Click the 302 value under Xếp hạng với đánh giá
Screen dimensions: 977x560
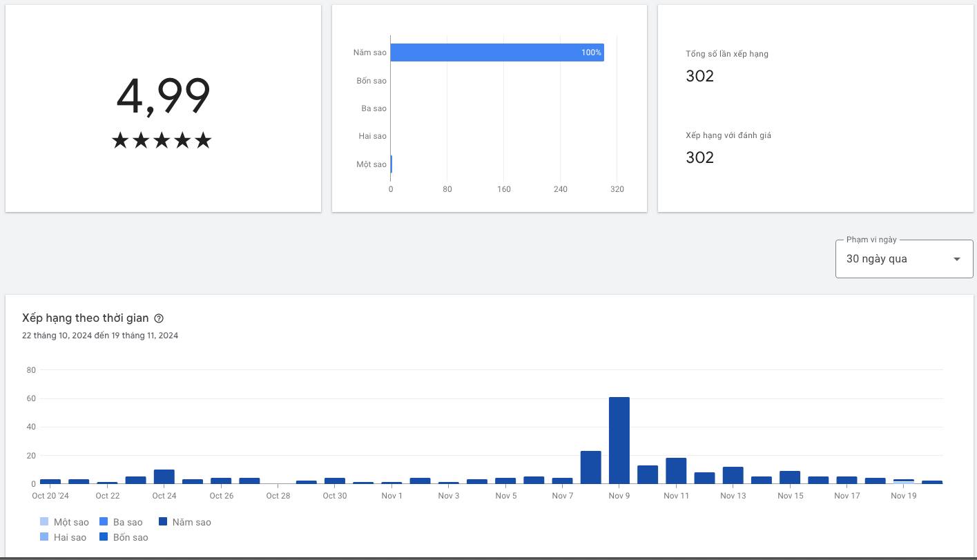pyautogui.click(x=699, y=157)
